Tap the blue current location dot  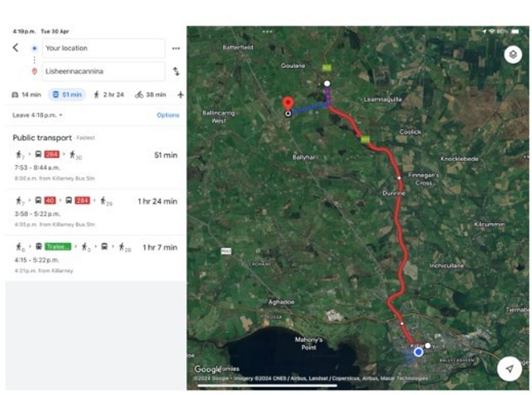tap(419, 352)
